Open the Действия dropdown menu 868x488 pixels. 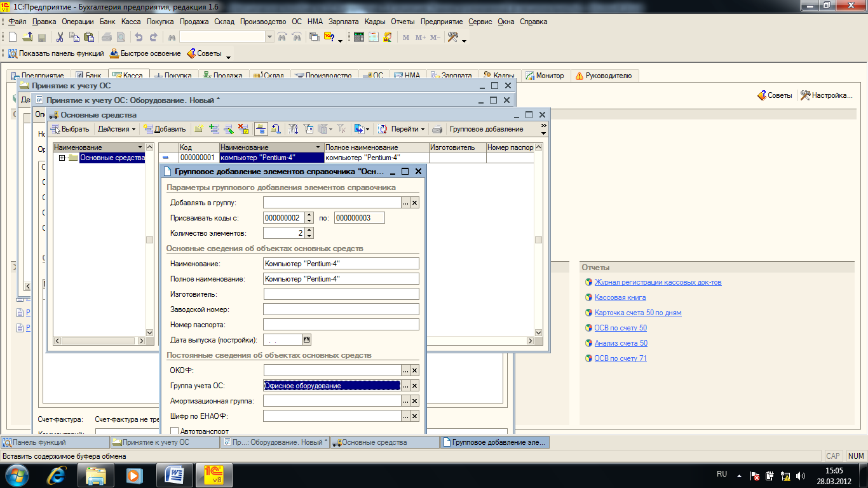pos(116,129)
